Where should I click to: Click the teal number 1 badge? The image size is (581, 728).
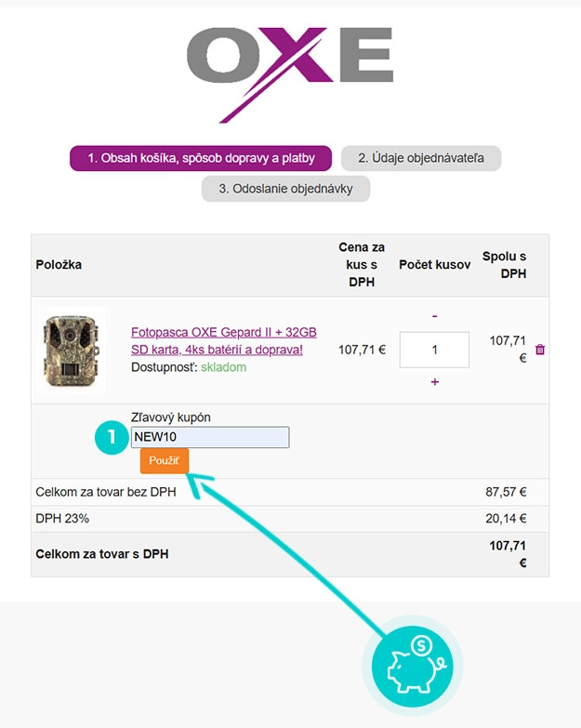pos(112,437)
